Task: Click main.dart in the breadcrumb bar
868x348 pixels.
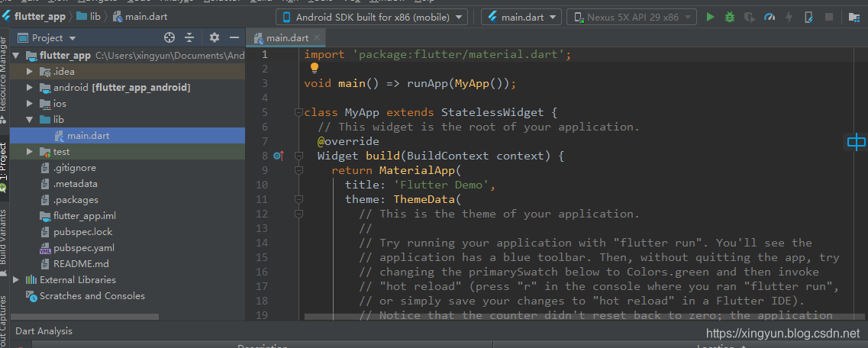Action: (x=140, y=17)
